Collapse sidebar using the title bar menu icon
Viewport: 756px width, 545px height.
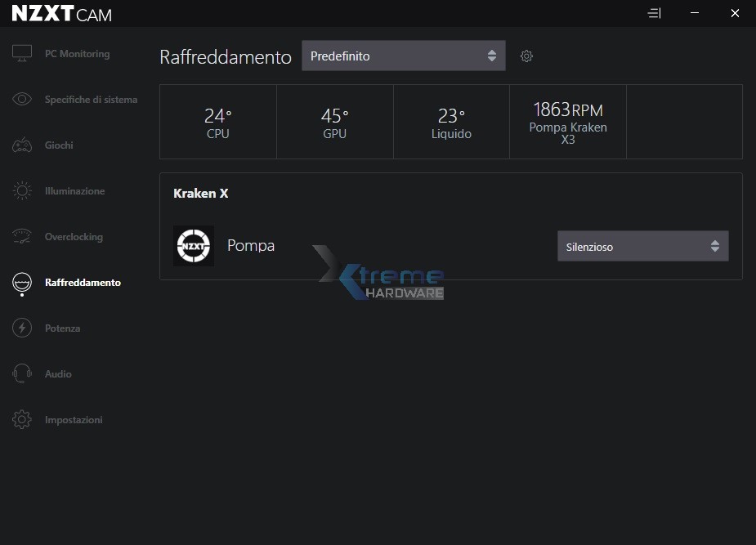[653, 13]
